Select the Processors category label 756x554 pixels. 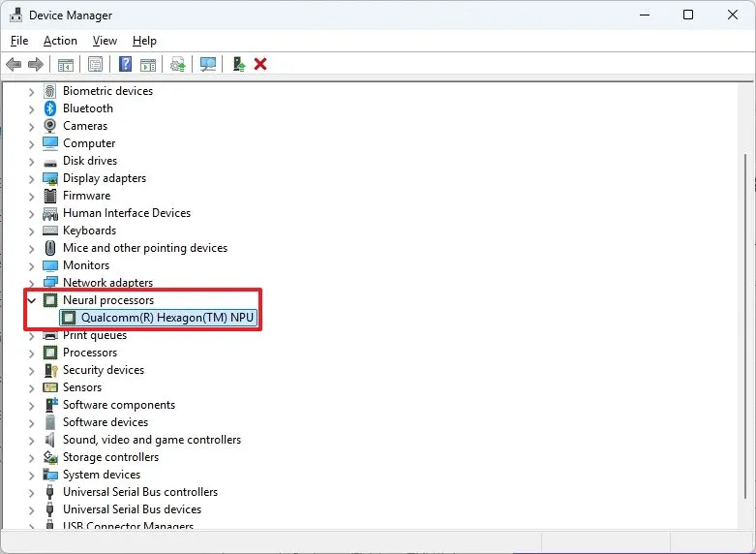point(90,353)
